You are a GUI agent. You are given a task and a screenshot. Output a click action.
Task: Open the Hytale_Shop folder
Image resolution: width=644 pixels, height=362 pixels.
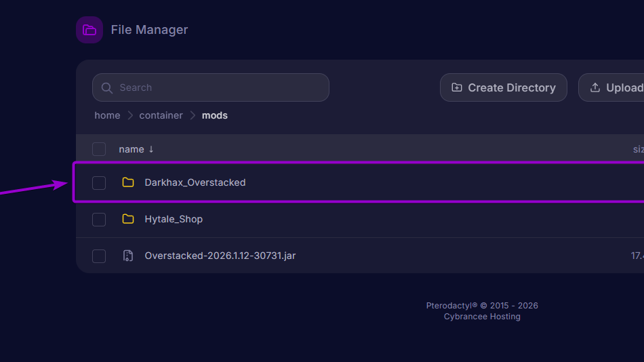174,219
